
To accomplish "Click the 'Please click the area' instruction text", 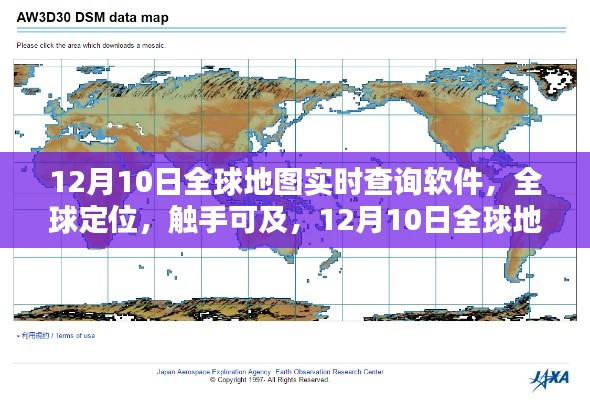I will pyautogui.click(x=91, y=46).
